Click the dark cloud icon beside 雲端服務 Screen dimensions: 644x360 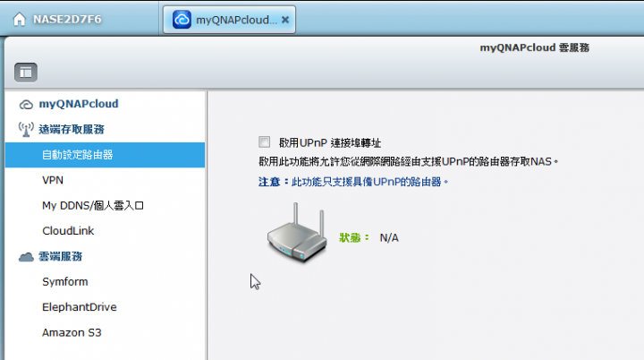[26, 257]
